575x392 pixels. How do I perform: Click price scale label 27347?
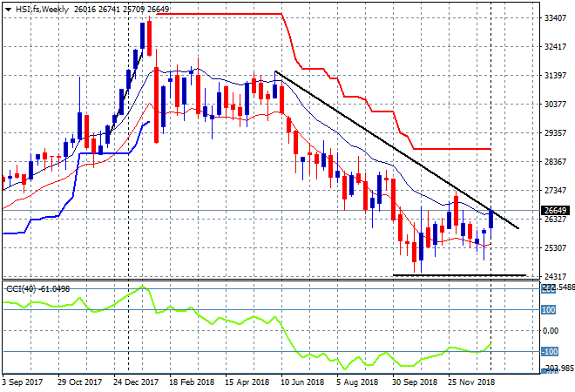[555, 190]
